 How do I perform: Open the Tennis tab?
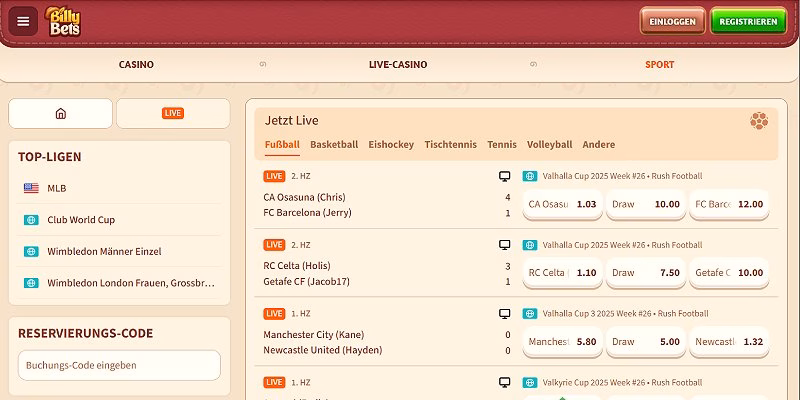click(502, 145)
